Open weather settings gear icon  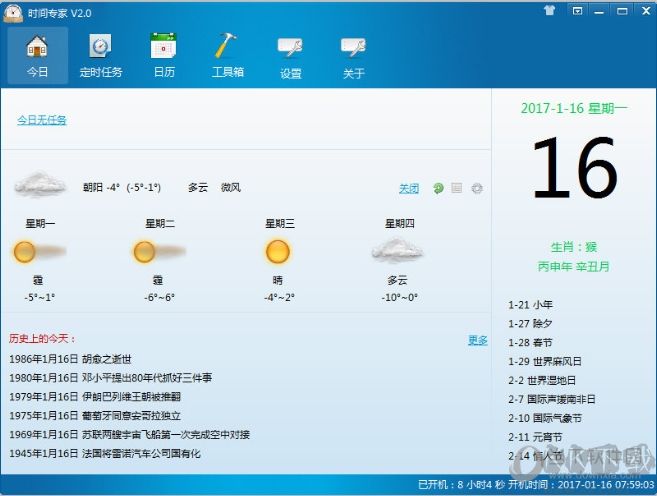477,188
